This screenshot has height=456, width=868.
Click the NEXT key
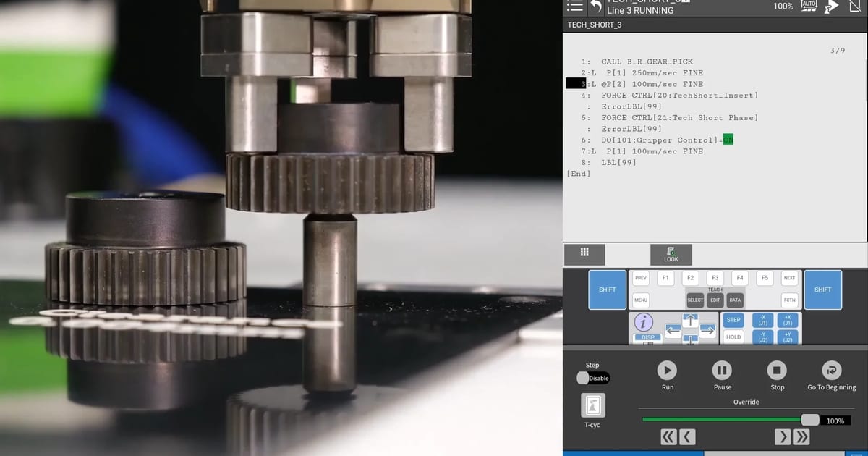tap(789, 278)
